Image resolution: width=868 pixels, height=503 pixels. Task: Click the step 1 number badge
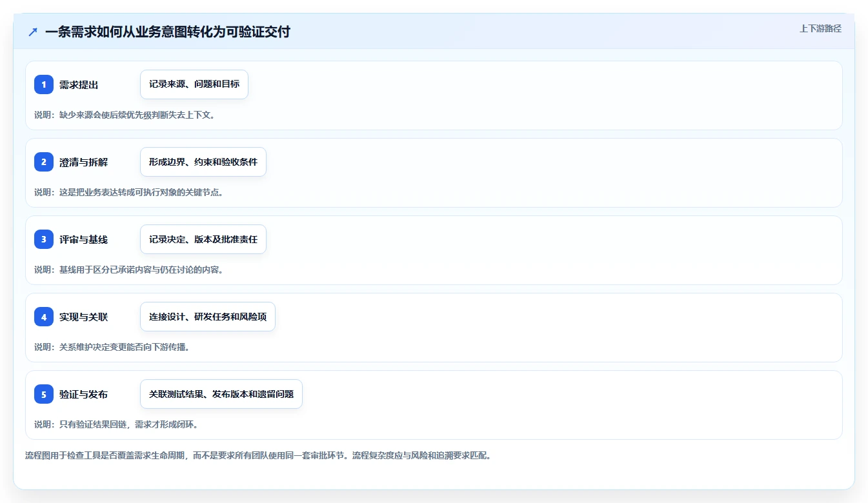(x=44, y=84)
